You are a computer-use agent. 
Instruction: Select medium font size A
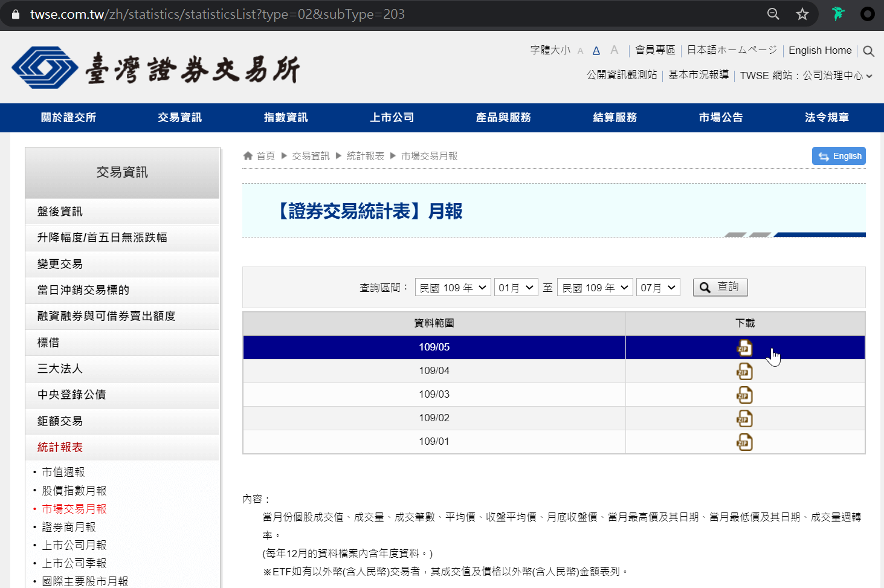(x=596, y=51)
